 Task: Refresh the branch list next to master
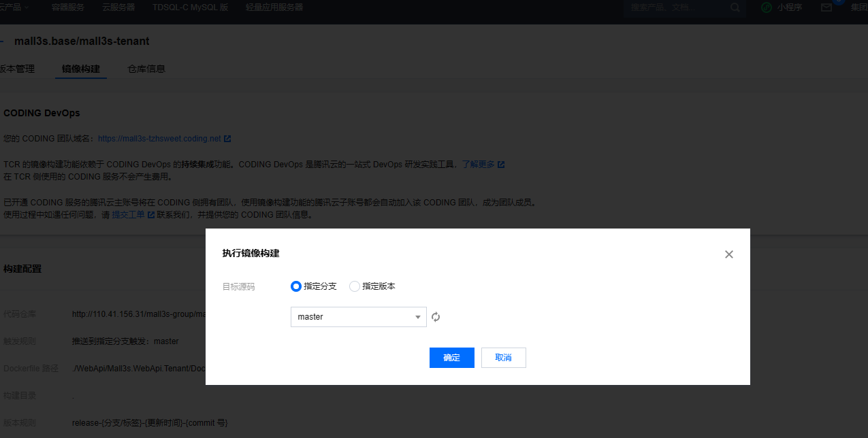click(x=436, y=317)
